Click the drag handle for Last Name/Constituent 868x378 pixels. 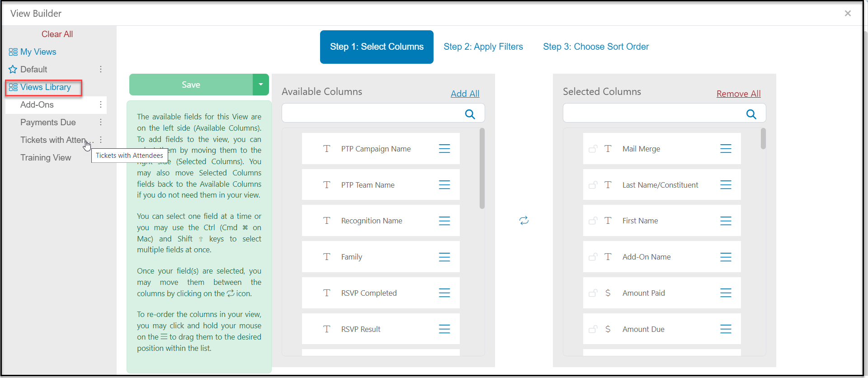click(x=726, y=185)
